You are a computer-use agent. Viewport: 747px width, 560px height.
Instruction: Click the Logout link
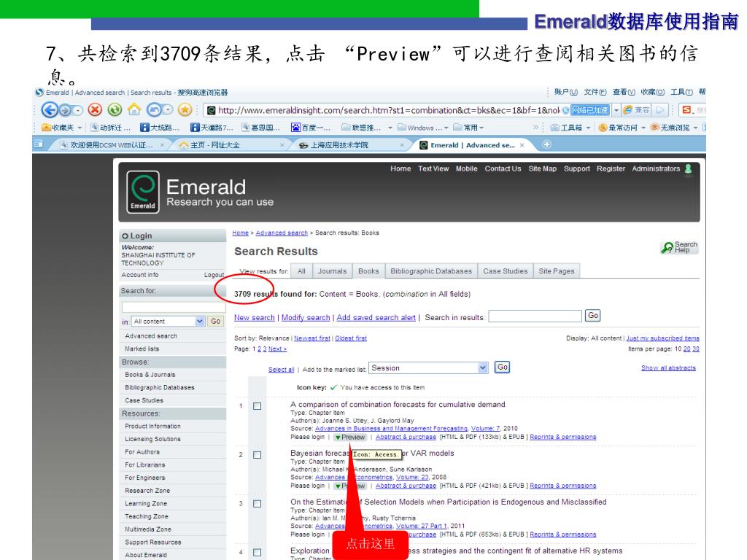(214, 275)
